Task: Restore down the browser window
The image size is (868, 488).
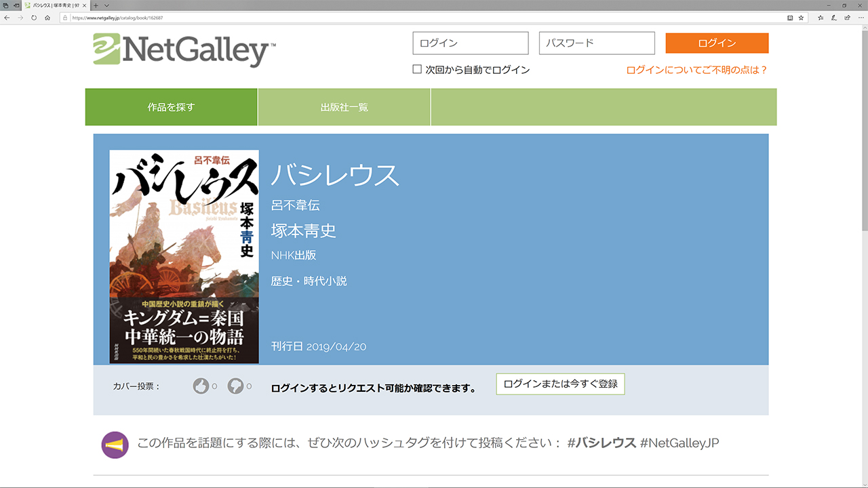Action: click(844, 5)
